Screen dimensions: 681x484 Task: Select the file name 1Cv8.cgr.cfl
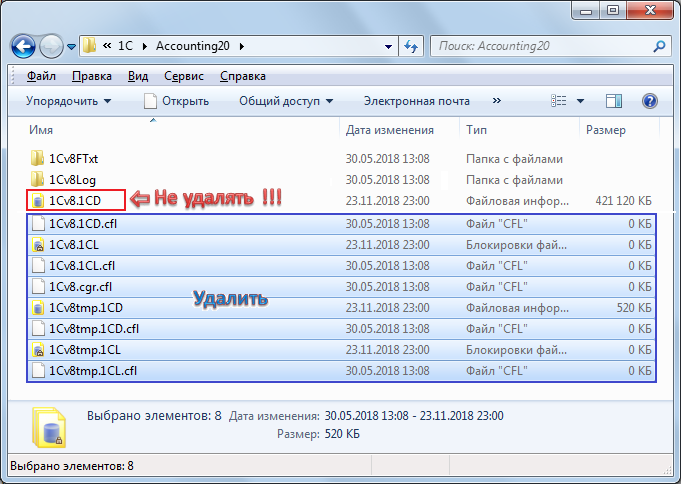pos(80,287)
